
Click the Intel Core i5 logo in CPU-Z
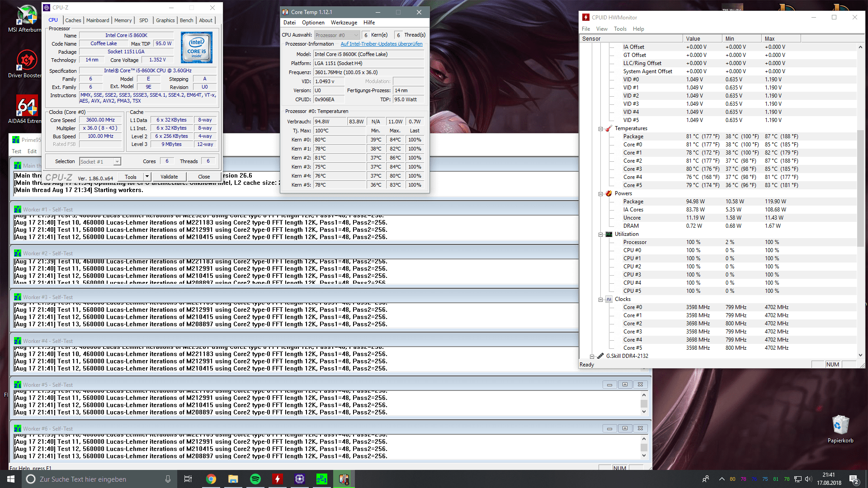pyautogui.click(x=197, y=47)
